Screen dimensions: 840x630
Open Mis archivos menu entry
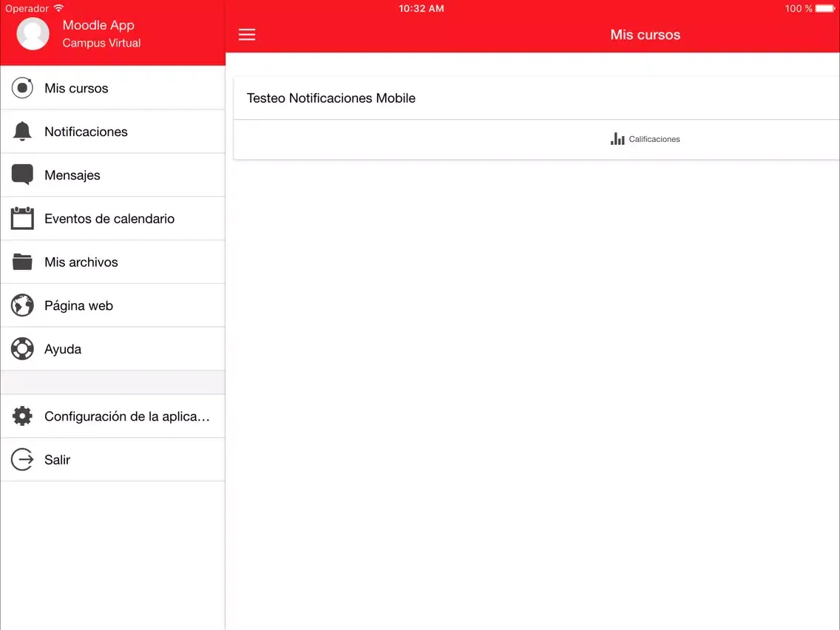pyautogui.click(x=113, y=262)
